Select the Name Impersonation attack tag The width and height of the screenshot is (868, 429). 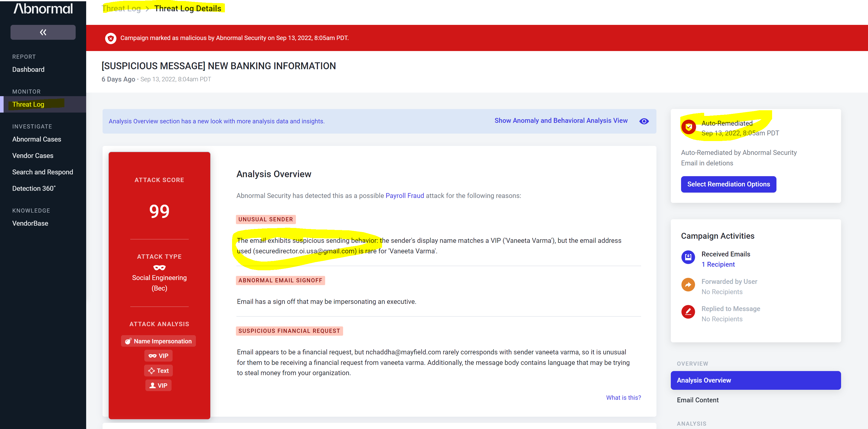(x=158, y=341)
